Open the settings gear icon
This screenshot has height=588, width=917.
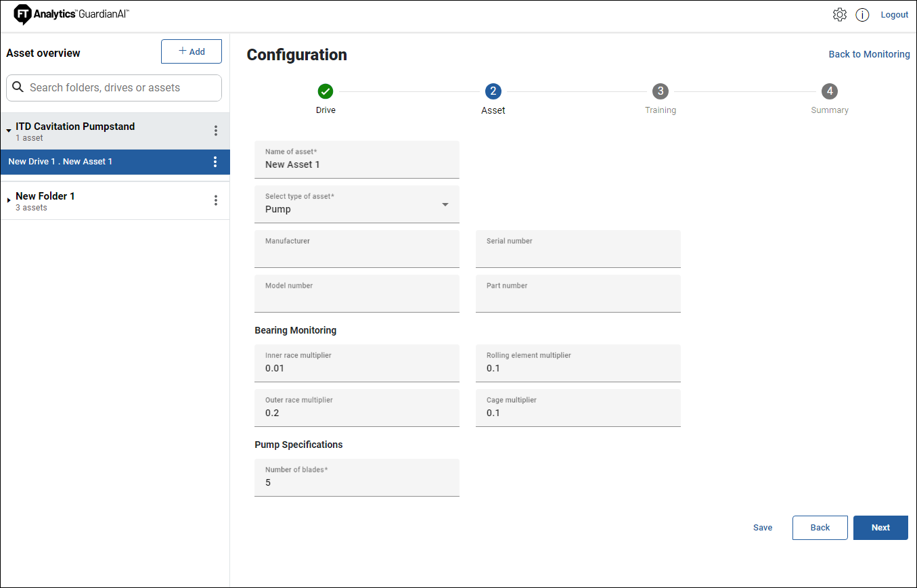point(839,15)
